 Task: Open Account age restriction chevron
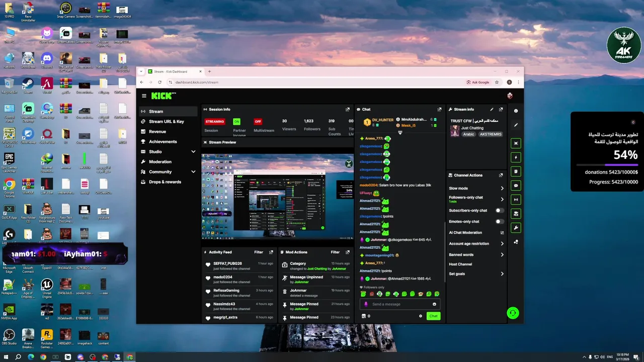pyautogui.click(x=502, y=244)
